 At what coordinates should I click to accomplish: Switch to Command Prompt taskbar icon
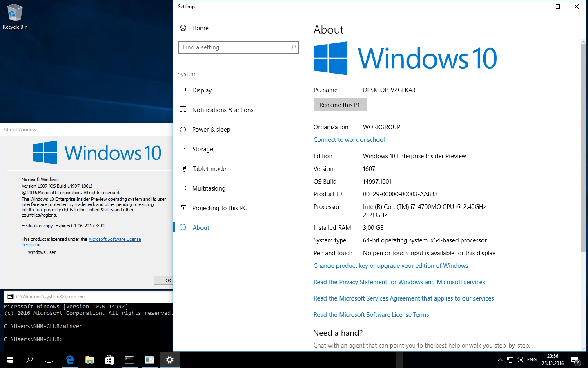tap(129, 360)
